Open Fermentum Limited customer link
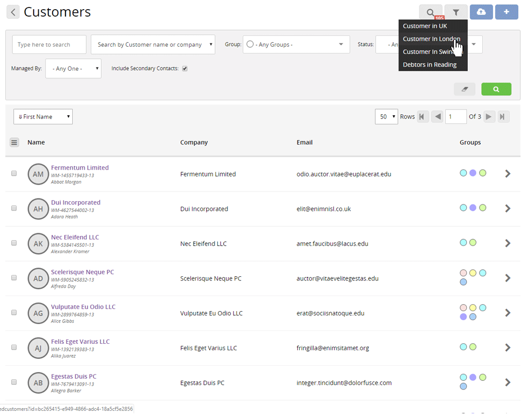This screenshot has width=522, height=420. coord(80,168)
